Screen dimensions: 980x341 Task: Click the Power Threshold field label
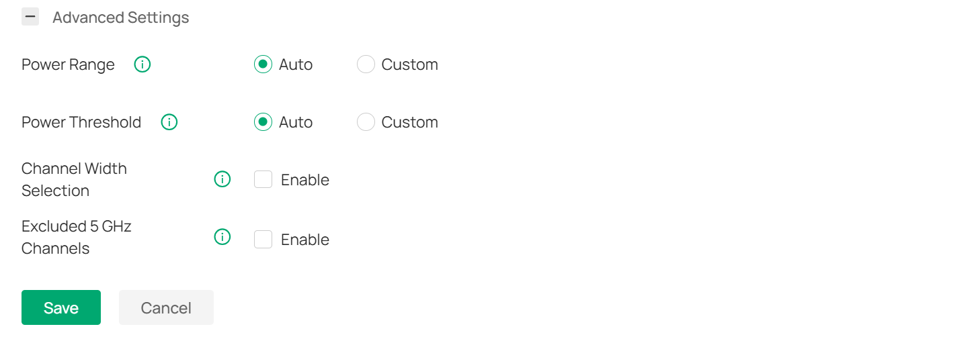[81, 122]
